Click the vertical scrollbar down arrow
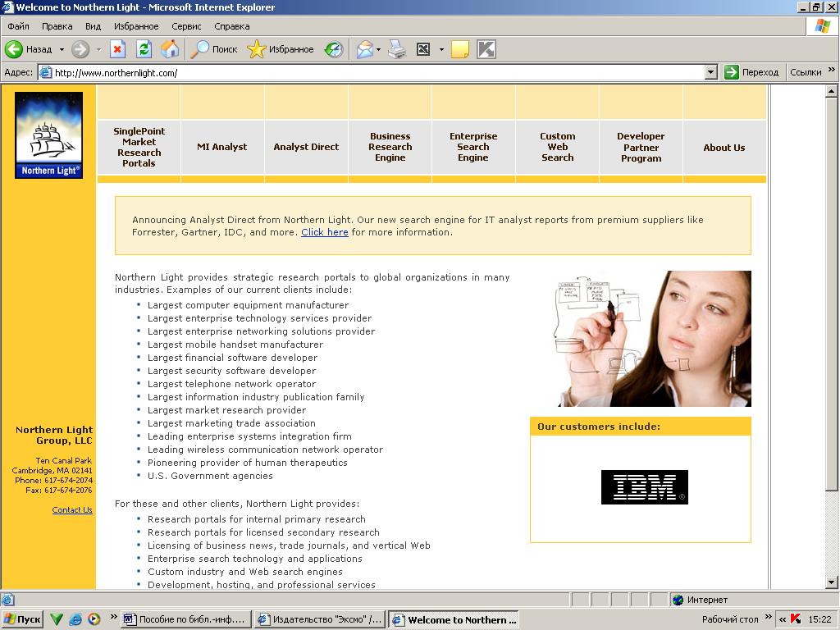This screenshot has width=840, height=630. coord(832,582)
